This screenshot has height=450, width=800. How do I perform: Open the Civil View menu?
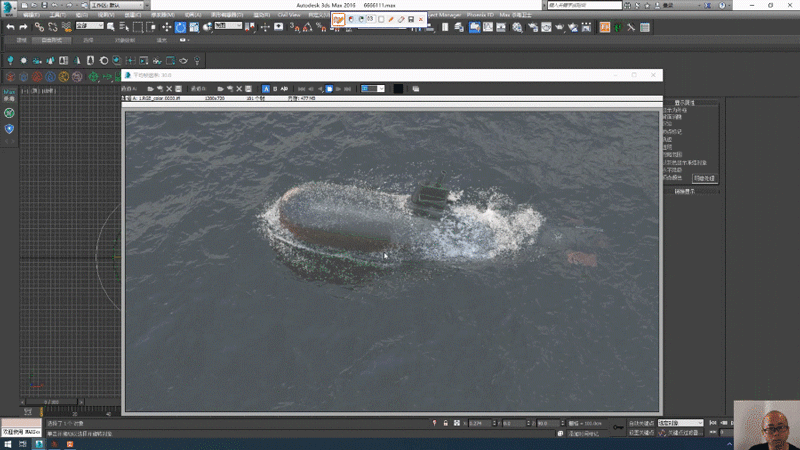(x=289, y=15)
